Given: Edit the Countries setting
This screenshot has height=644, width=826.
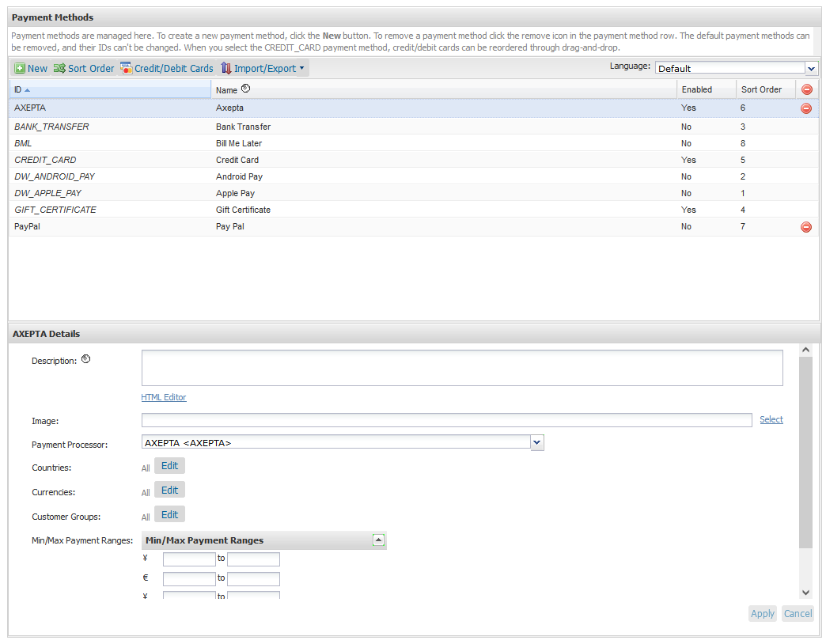Looking at the screenshot, I should coord(169,466).
